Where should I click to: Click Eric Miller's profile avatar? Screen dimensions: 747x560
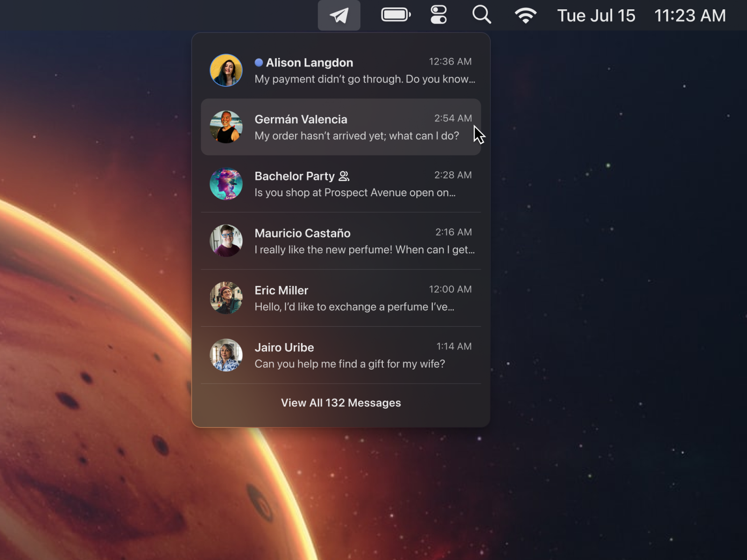click(x=226, y=298)
